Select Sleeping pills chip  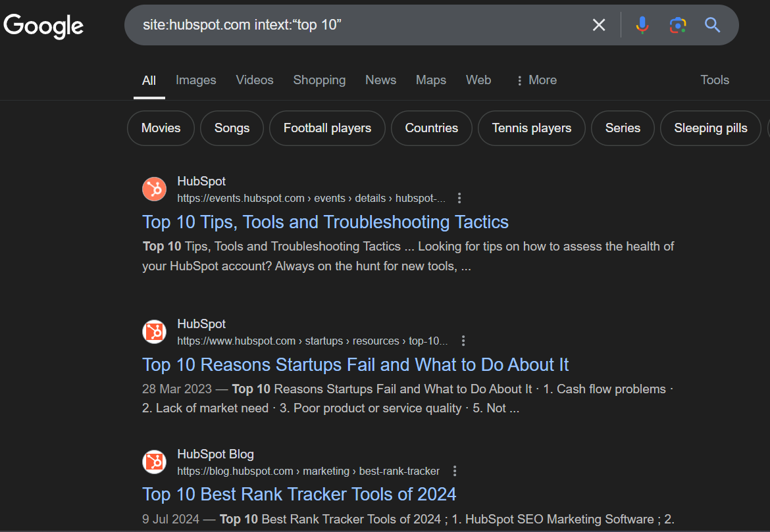[711, 128]
